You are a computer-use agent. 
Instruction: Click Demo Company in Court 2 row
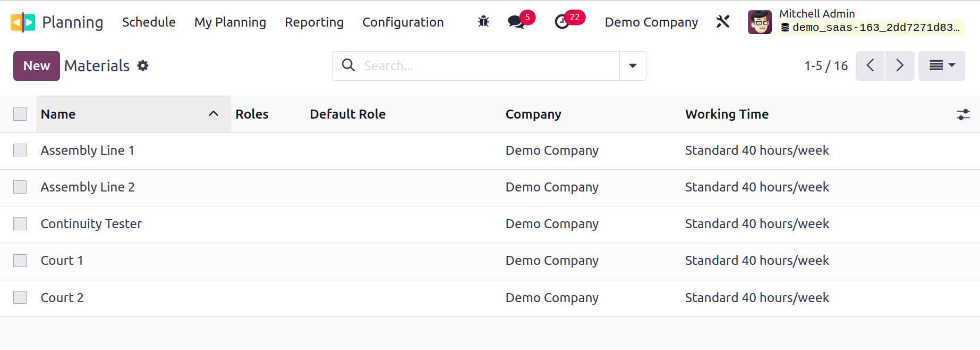[x=552, y=297]
